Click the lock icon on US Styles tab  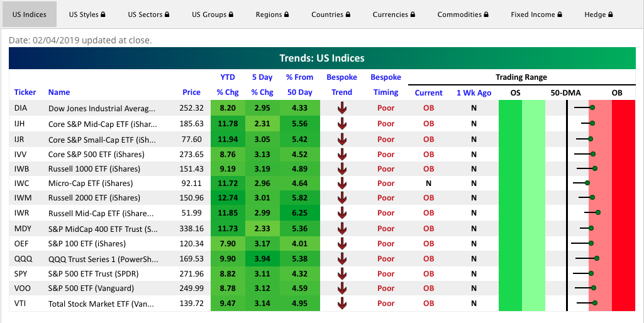[x=103, y=14]
